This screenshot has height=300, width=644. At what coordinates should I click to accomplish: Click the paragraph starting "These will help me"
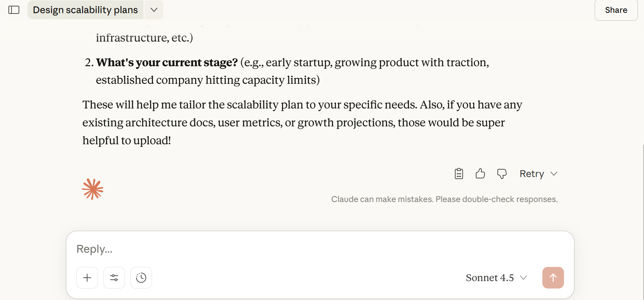(302, 122)
